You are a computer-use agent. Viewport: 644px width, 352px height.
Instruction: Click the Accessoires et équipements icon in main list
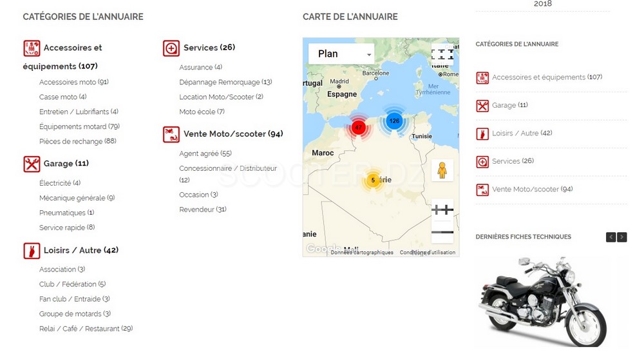(x=32, y=48)
